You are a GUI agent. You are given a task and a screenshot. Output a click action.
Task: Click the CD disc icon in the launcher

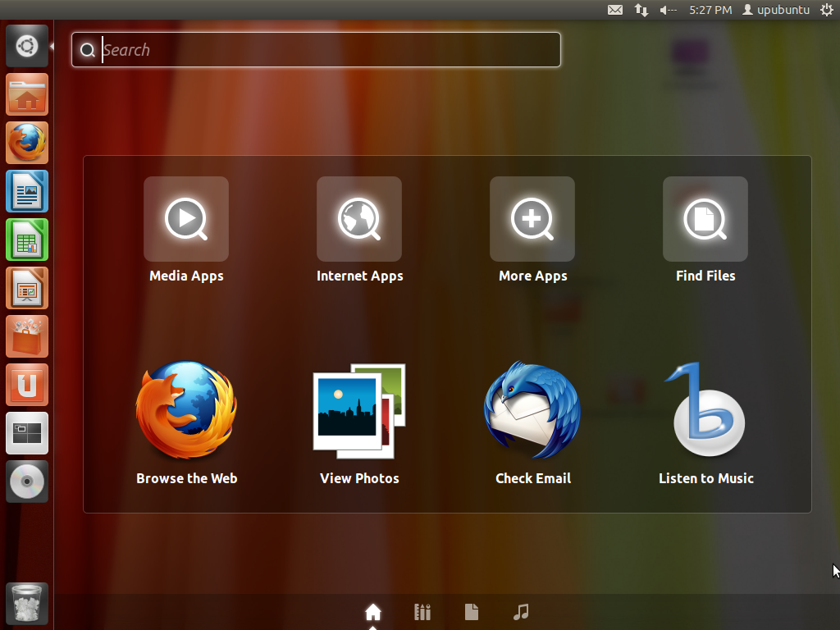27,482
